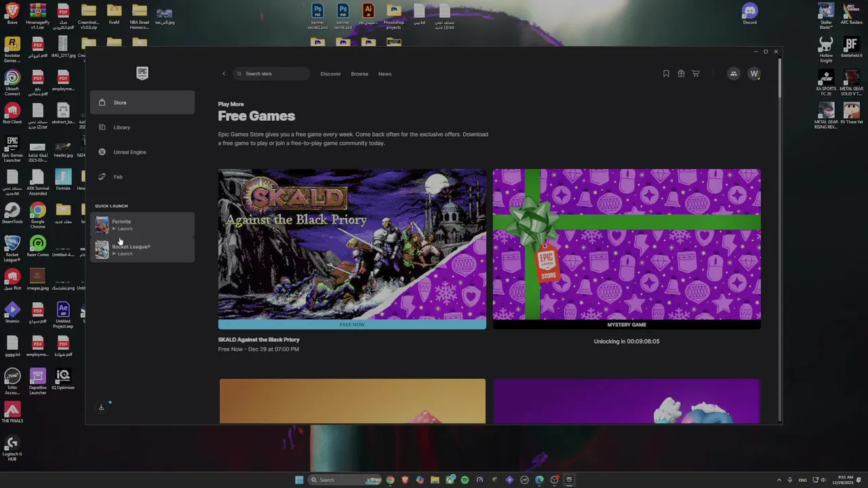
Task: Go back with the left chevron arrow
Action: [x=224, y=74]
